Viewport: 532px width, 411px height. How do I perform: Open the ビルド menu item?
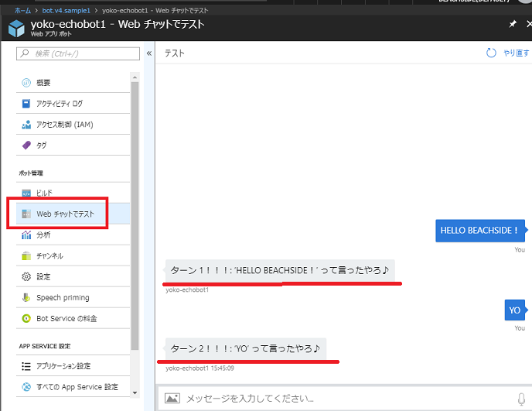73,193
